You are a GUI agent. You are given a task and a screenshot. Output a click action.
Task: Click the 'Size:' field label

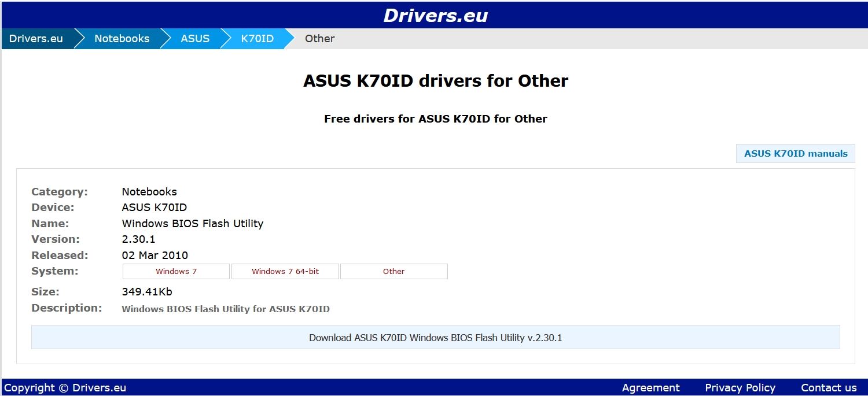(45, 292)
